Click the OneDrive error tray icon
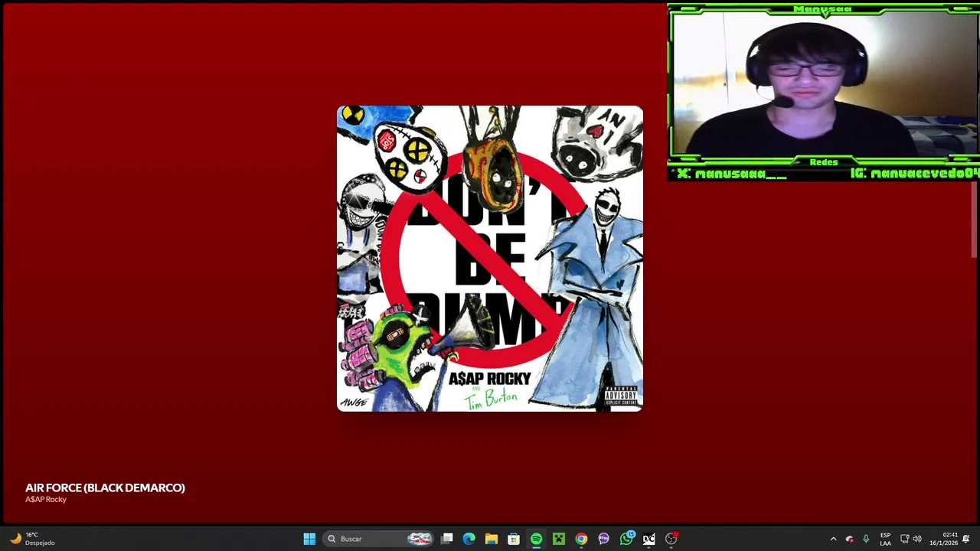 pos(849,539)
